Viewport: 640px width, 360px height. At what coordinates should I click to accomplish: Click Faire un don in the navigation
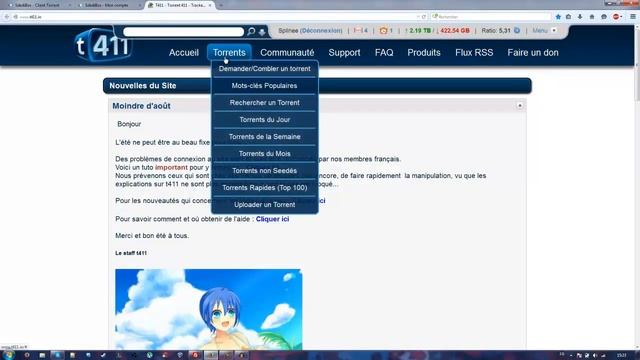coord(533,53)
